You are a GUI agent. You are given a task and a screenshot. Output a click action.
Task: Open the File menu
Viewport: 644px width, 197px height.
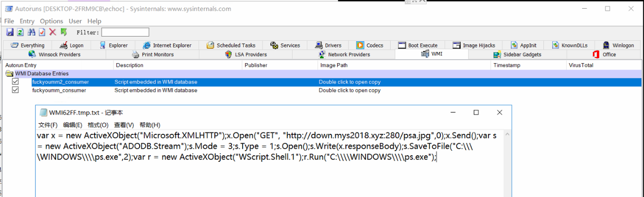pyautogui.click(x=9, y=21)
